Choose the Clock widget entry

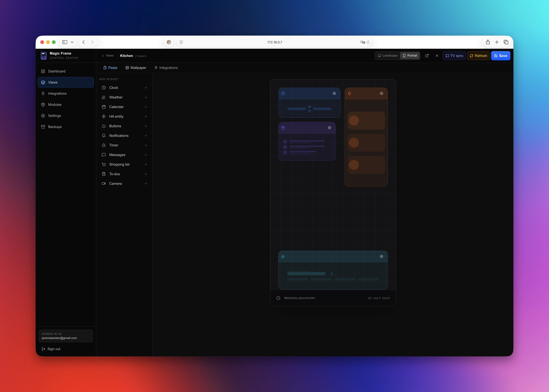coord(124,88)
